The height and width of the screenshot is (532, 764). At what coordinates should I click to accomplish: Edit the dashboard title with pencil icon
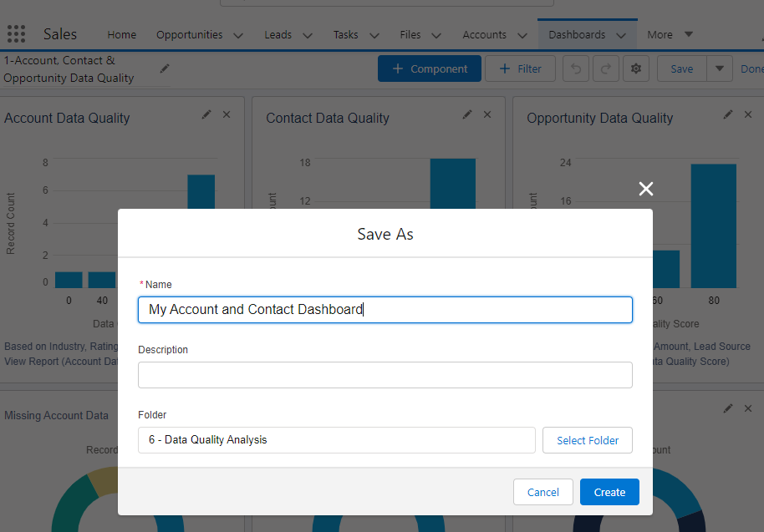point(165,68)
